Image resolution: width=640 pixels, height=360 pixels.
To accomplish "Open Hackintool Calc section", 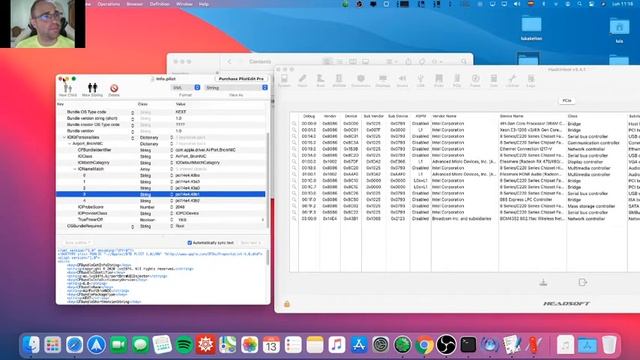I will [494, 80].
